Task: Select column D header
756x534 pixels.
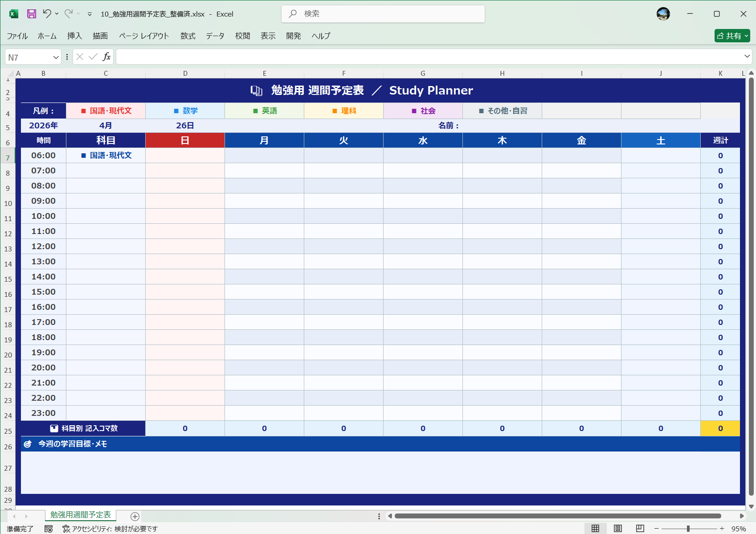Action: click(x=185, y=74)
